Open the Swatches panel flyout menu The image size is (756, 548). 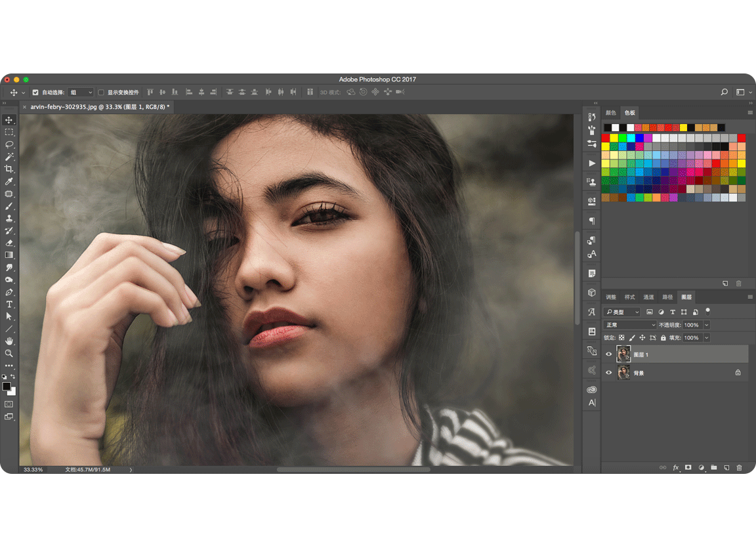click(750, 112)
